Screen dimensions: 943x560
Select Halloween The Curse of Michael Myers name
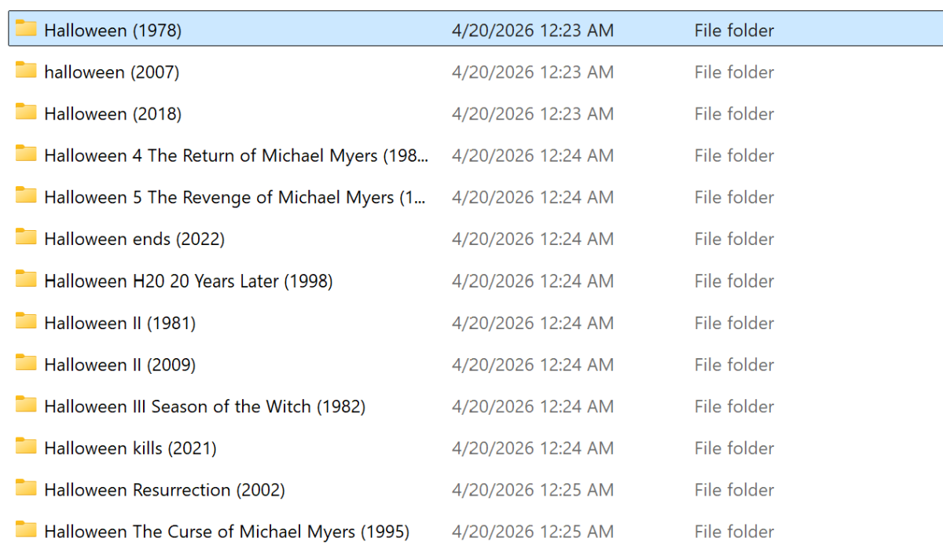tap(226, 532)
